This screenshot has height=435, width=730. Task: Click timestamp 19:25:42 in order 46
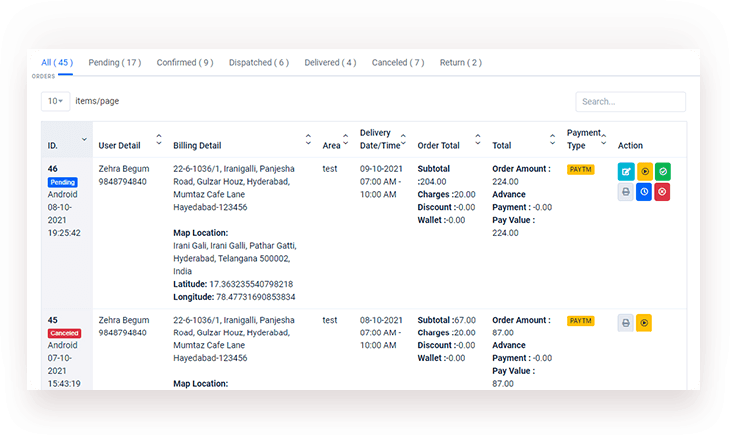(x=64, y=233)
